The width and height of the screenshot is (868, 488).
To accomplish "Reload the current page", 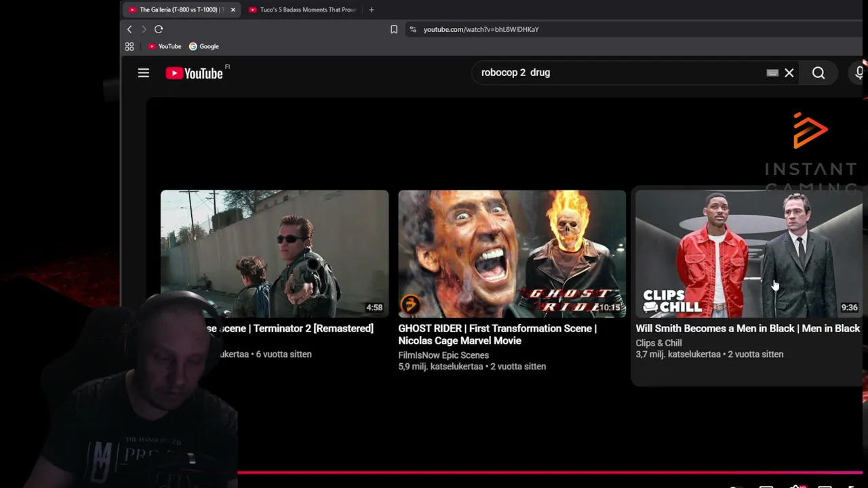I will (159, 29).
